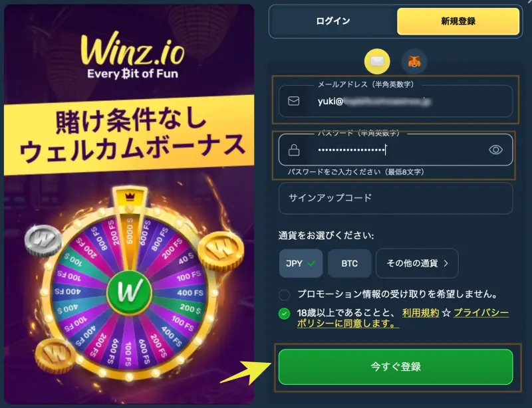The image size is (532, 408).
Task: Click the silver W coin
Action: (43, 241)
